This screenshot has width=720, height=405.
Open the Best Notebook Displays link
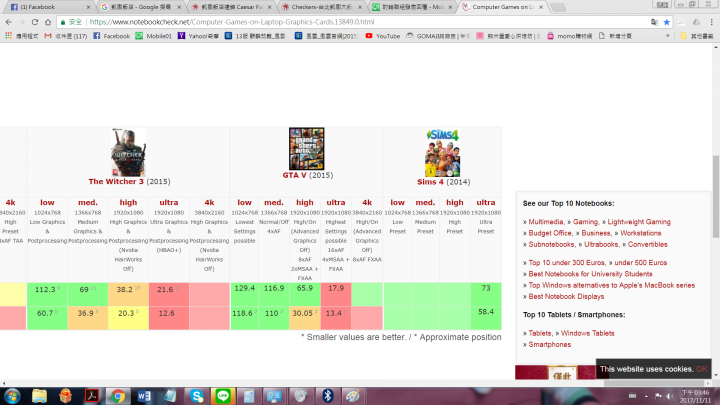click(x=566, y=297)
